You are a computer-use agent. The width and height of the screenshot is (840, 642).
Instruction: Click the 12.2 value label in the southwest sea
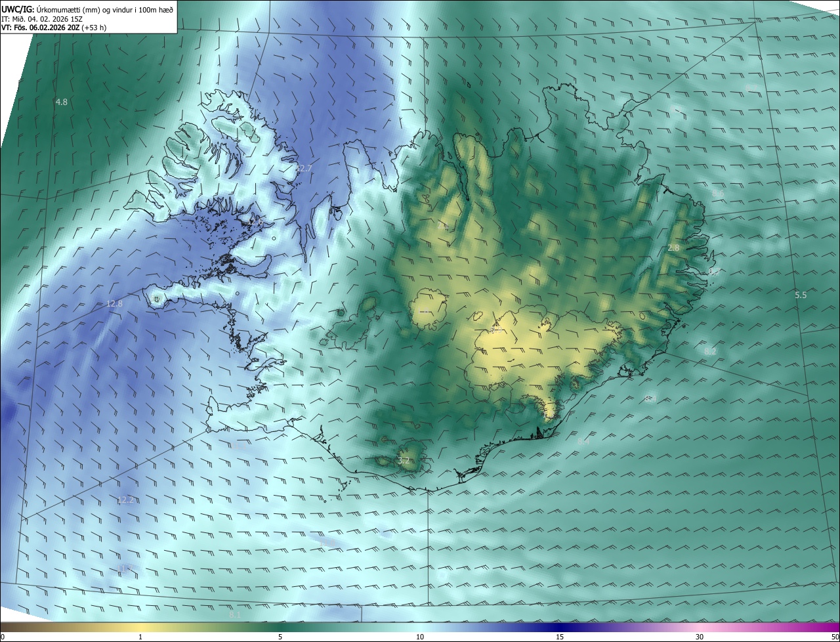click(x=125, y=500)
